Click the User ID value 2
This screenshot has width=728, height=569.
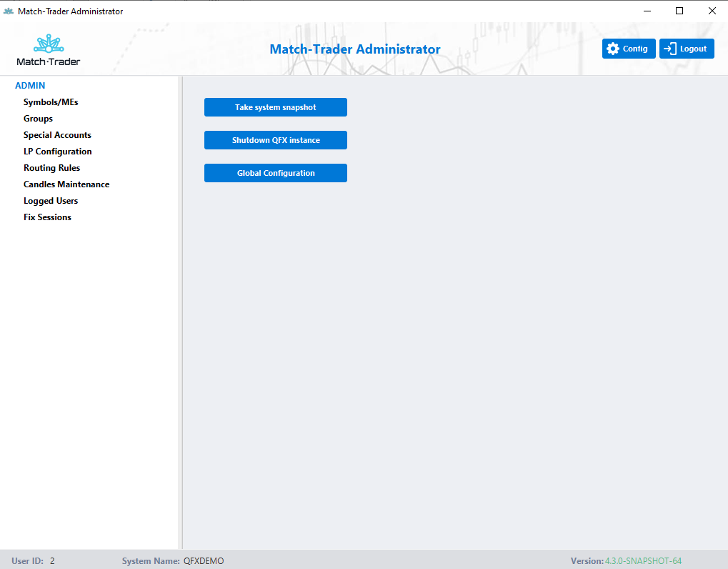click(x=52, y=561)
